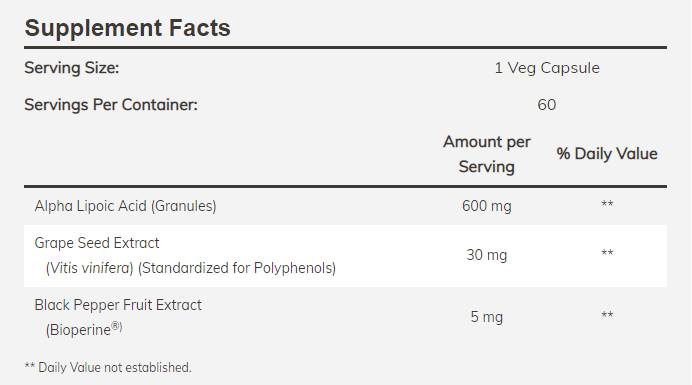This screenshot has width=692, height=385.
Task: Click the 30 mg amount
Action: (486, 255)
